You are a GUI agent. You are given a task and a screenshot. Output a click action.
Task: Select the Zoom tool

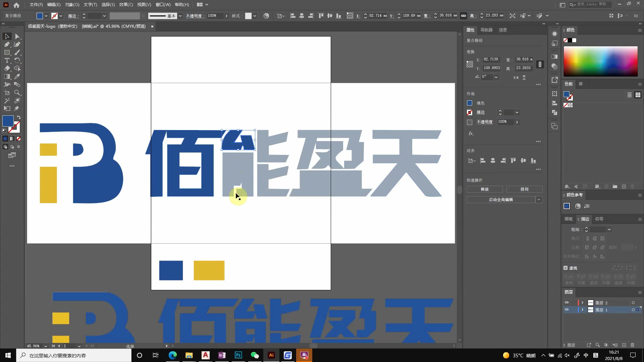click(17, 93)
